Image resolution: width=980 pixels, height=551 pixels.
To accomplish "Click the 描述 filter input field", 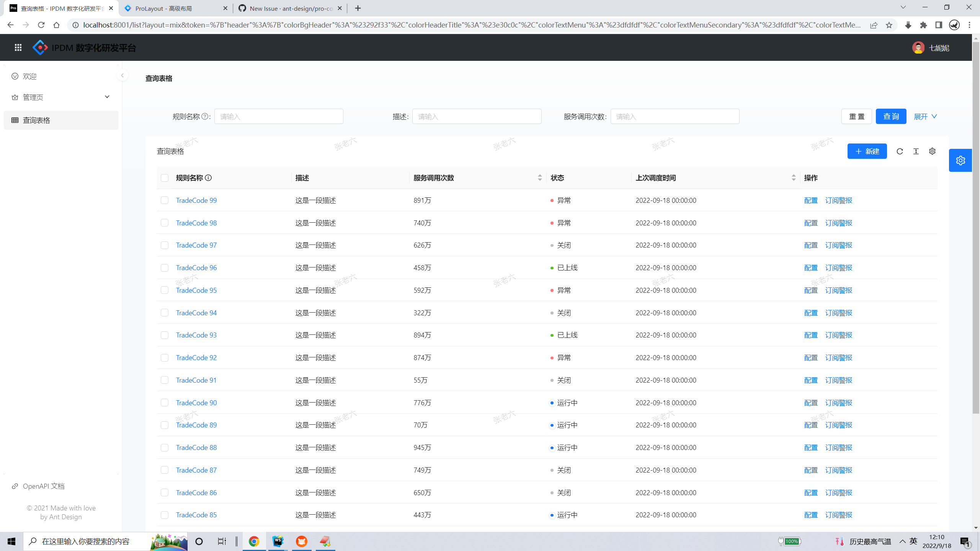I will click(x=477, y=116).
